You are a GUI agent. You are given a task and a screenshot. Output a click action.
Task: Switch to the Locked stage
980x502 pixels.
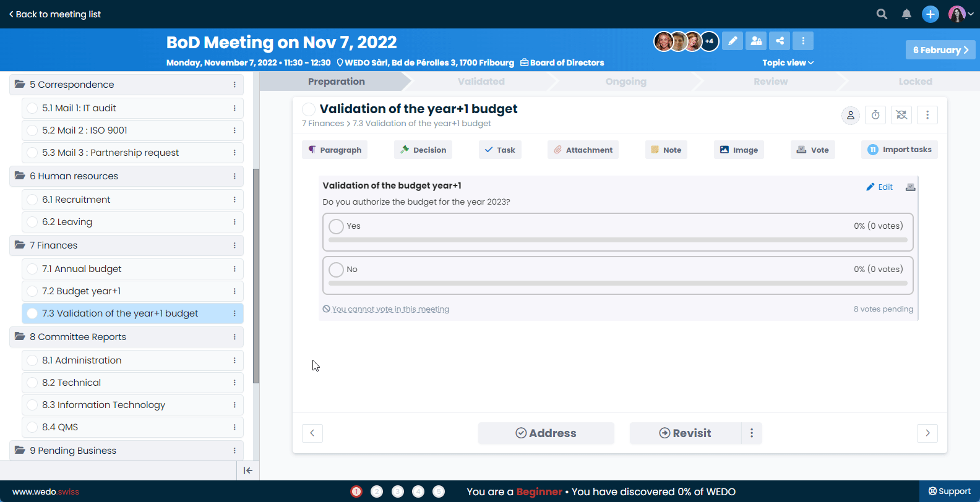coord(916,82)
